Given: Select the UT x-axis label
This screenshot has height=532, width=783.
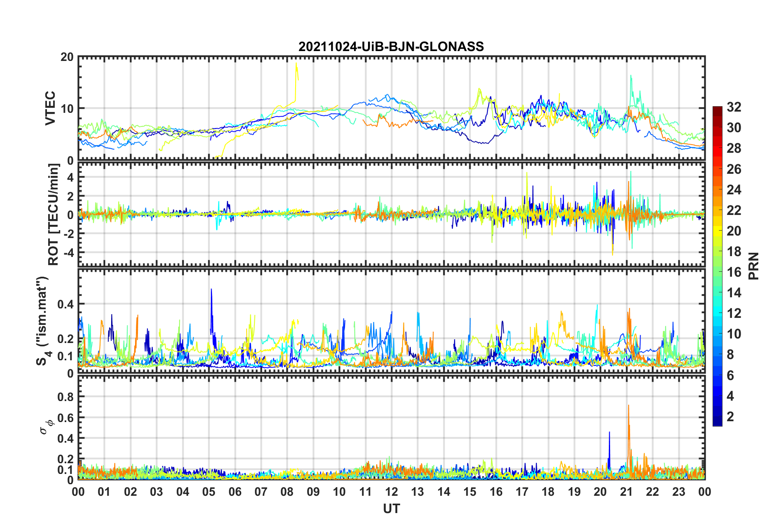Looking at the screenshot, I should [391, 509].
